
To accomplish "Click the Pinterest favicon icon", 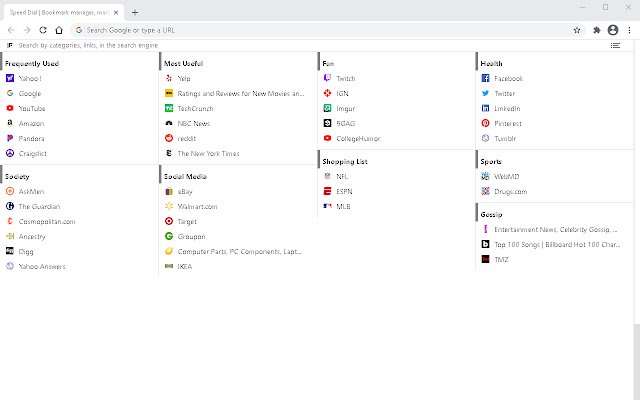I will coord(485,123).
